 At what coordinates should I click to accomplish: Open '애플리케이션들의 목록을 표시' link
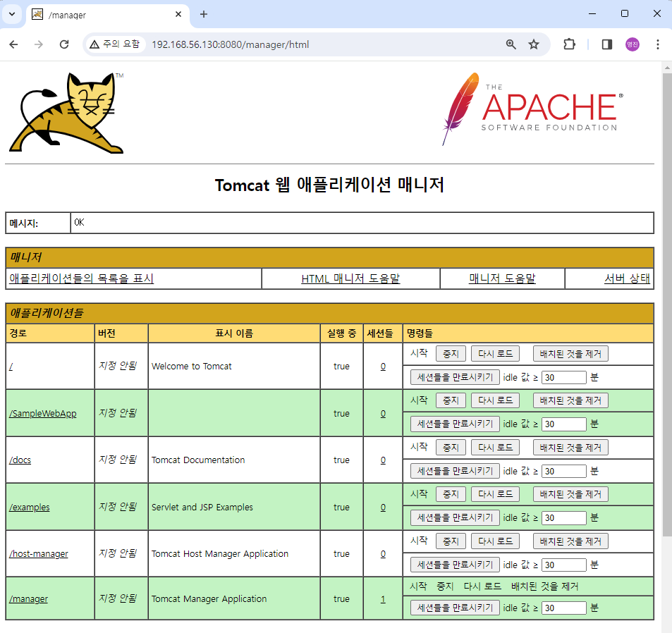[x=81, y=278]
